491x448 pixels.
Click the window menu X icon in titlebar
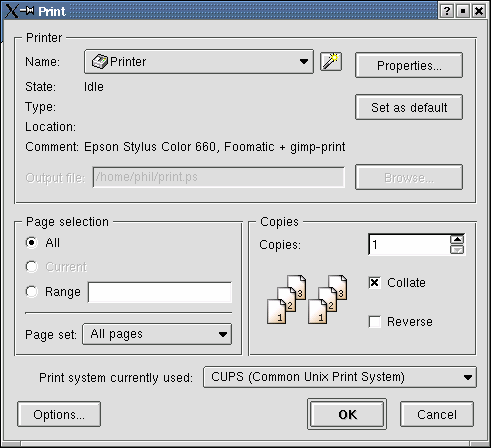coord(11,11)
